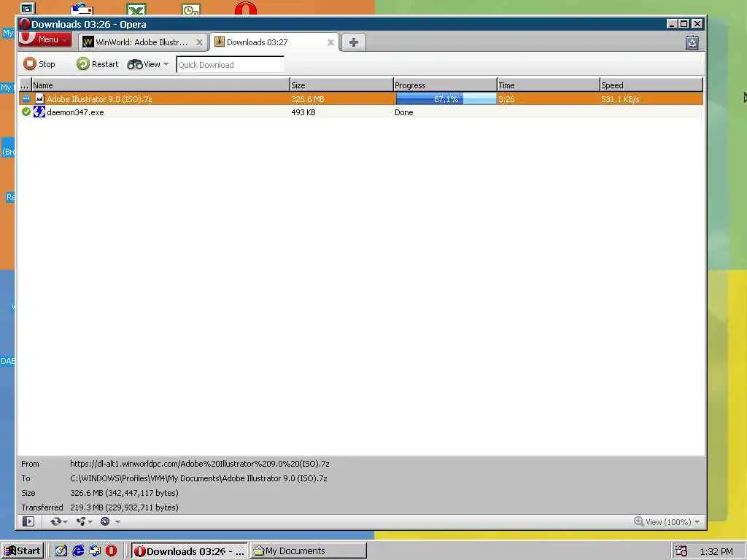Screen dimensions: 747x560
Task: Click the 67.1% progress bar
Action: (x=446, y=99)
